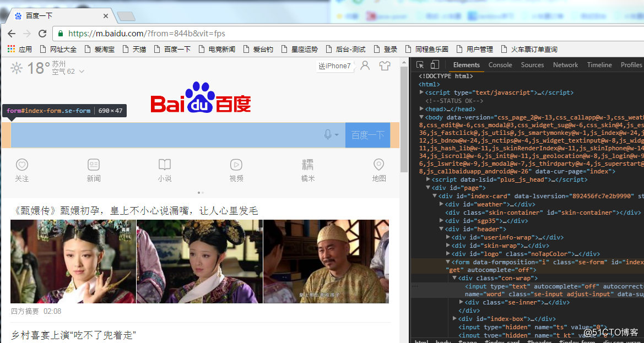Click the Baidu logo
The height and width of the screenshot is (343, 644).
201,97
